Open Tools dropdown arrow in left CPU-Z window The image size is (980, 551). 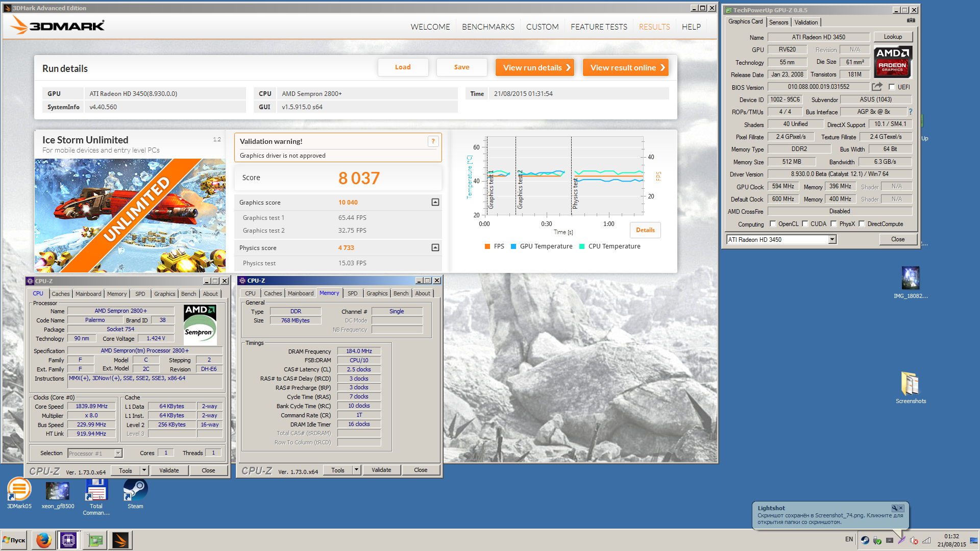click(x=144, y=470)
